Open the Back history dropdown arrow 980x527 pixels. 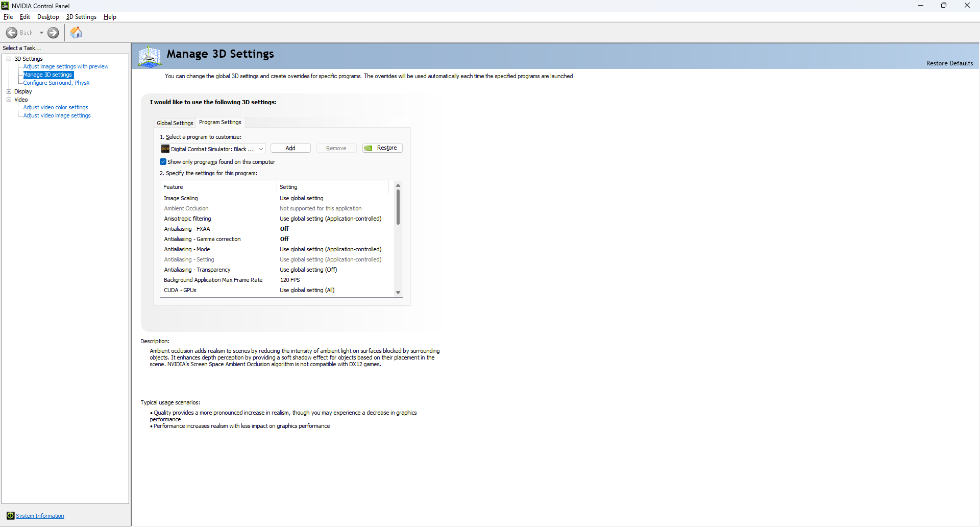pyautogui.click(x=41, y=33)
